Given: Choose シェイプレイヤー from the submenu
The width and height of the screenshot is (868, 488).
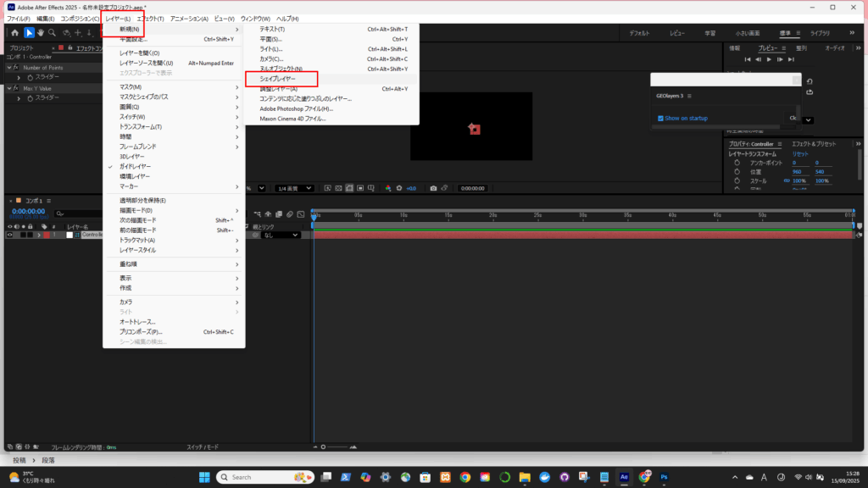Looking at the screenshot, I should 278,79.
